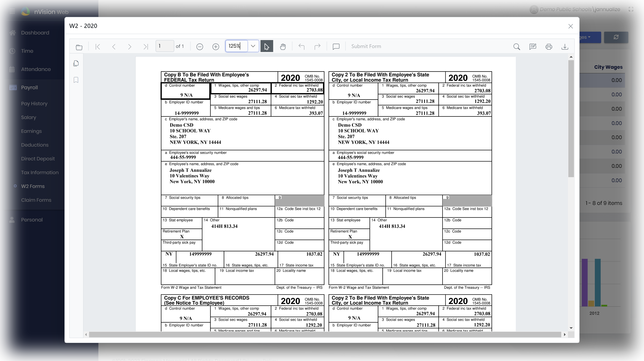Screen dimensions: 644x361
Task: Click the vertical scrollbar thumb of document
Action: coord(571,119)
